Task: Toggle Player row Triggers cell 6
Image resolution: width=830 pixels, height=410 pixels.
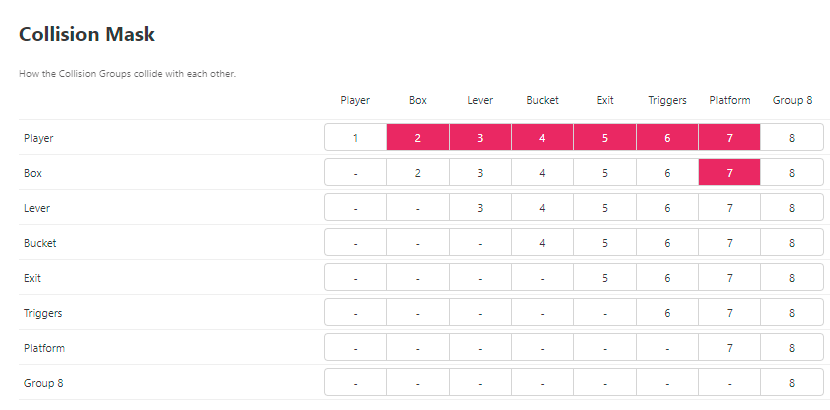Action: (x=667, y=138)
